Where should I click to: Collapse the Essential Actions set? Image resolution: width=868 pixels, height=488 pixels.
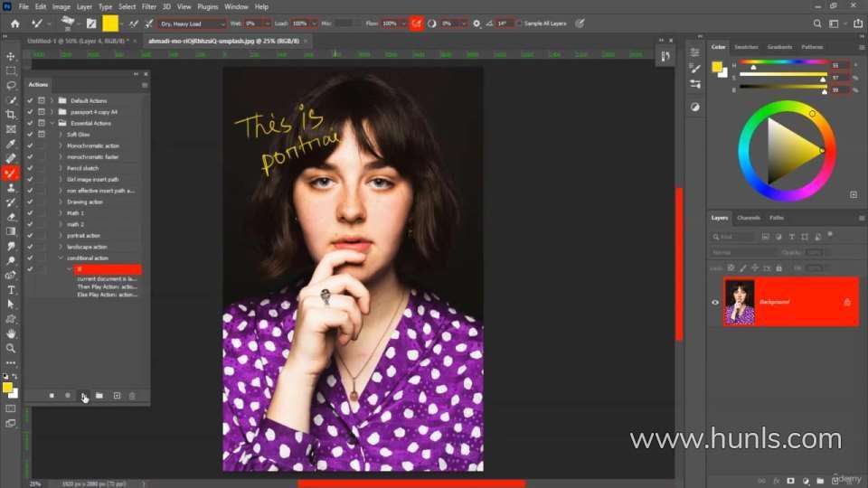coord(52,123)
